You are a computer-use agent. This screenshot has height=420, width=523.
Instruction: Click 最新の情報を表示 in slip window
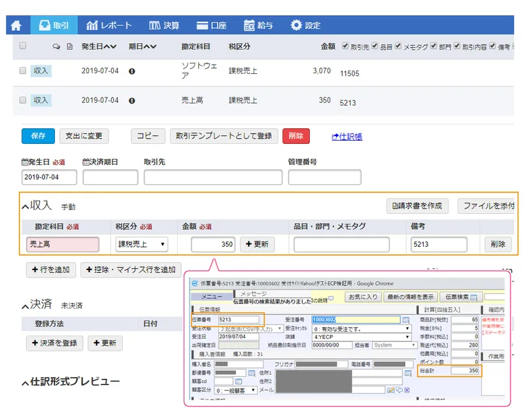pyautogui.click(x=411, y=297)
